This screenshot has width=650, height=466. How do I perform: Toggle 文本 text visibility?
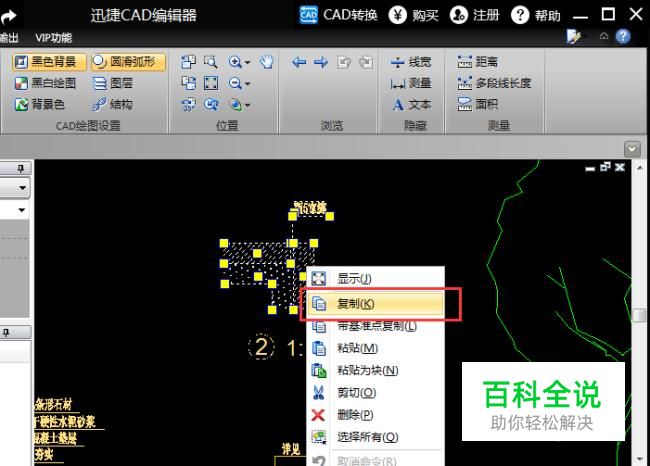pyautogui.click(x=411, y=104)
